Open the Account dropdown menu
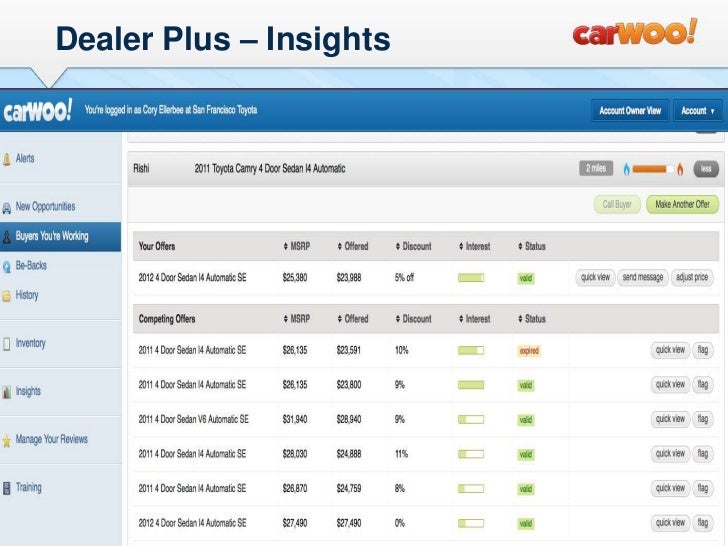 point(698,110)
